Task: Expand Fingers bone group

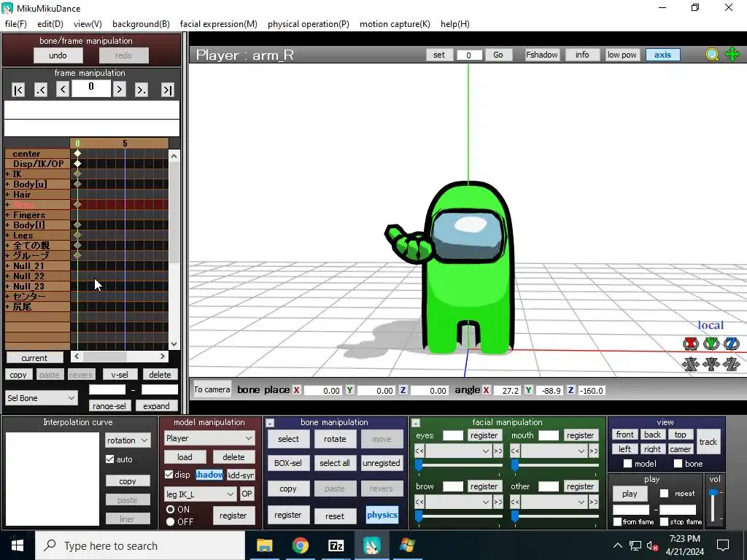Action: 7,215
